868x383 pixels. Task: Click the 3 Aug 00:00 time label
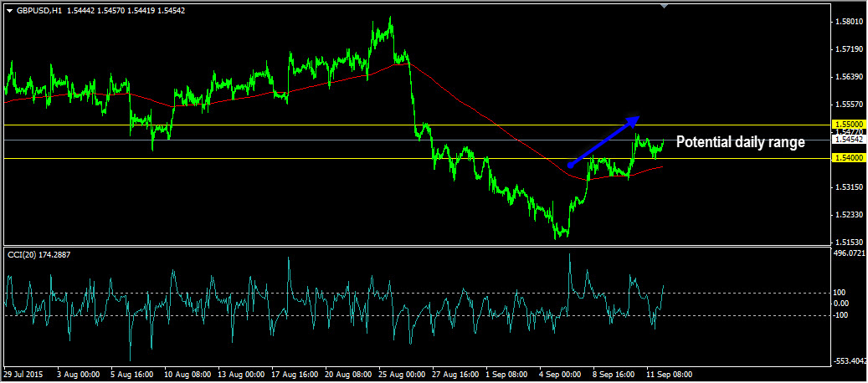pyautogui.click(x=78, y=374)
